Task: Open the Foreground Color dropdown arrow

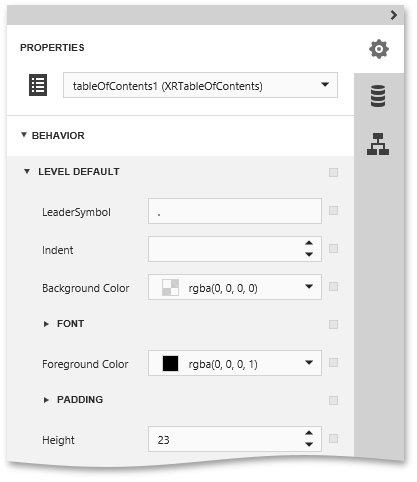Action: 309,362
